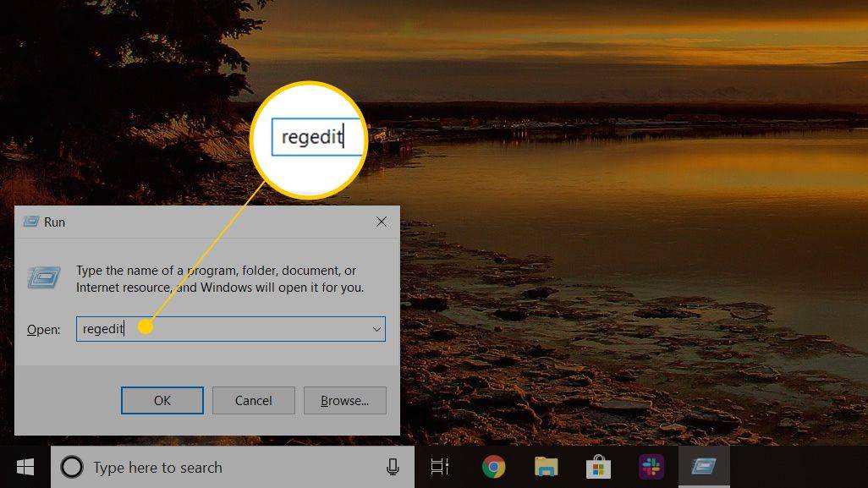Click the 'Type here to search' box
The width and height of the screenshot is (868, 488).
coord(228,467)
